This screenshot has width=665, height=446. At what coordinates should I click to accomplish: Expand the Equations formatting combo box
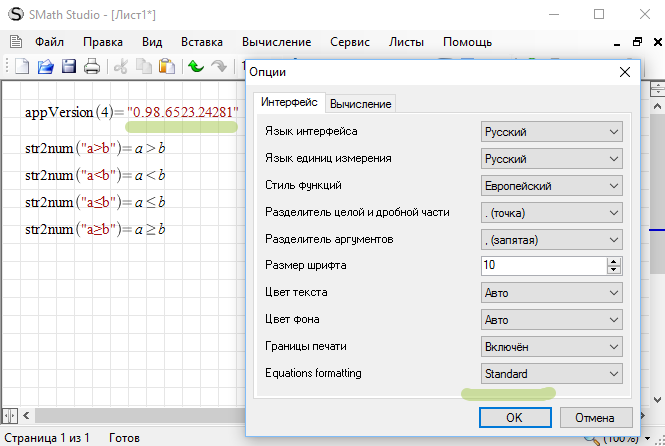click(x=551, y=373)
